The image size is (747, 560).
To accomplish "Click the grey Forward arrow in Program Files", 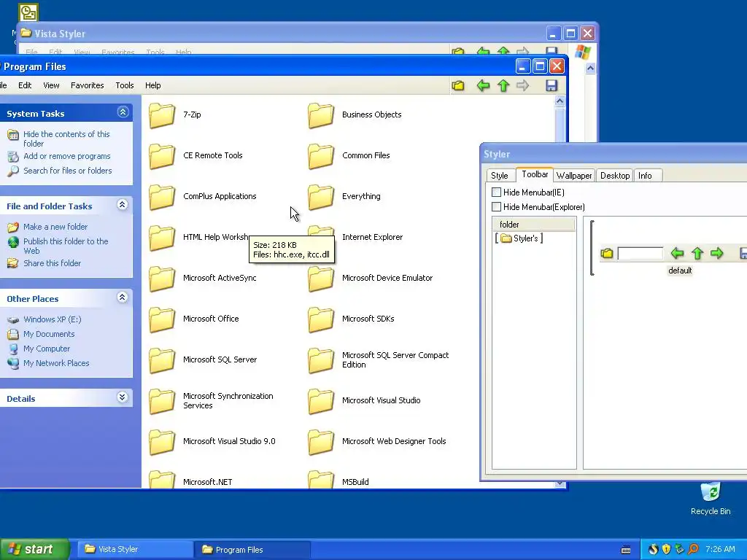I will [x=522, y=86].
